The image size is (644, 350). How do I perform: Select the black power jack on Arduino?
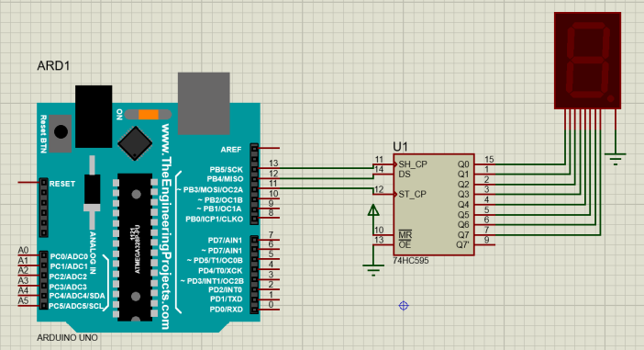pos(94,117)
